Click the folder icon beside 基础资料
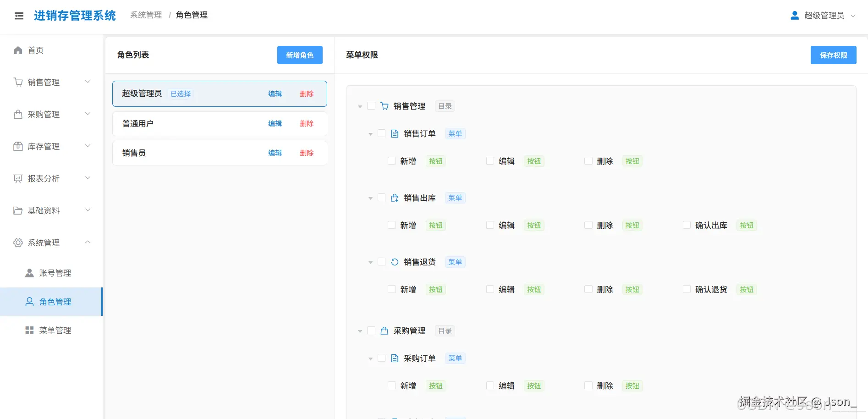The width and height of the screenshot is (868, 419). (x=18, y=210)
